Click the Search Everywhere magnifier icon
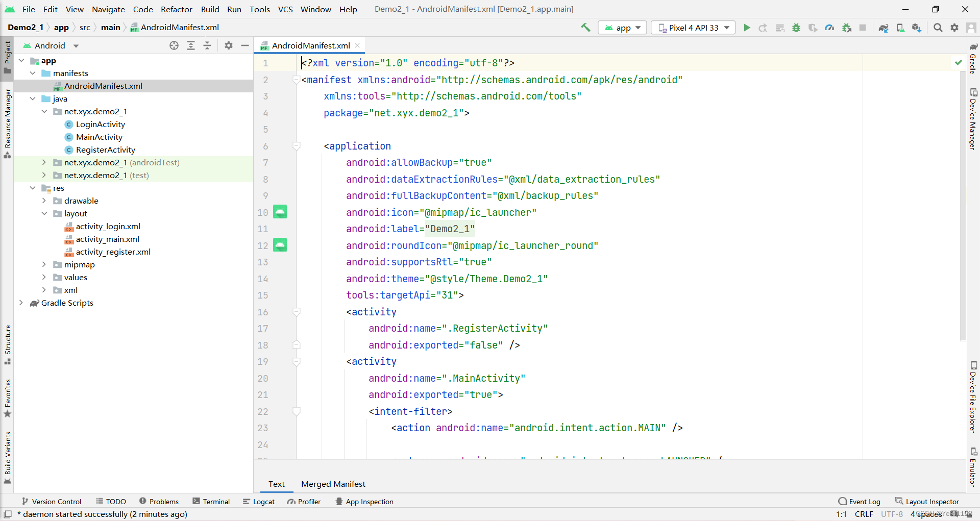980x521 pixels. [x=938, y=28]
